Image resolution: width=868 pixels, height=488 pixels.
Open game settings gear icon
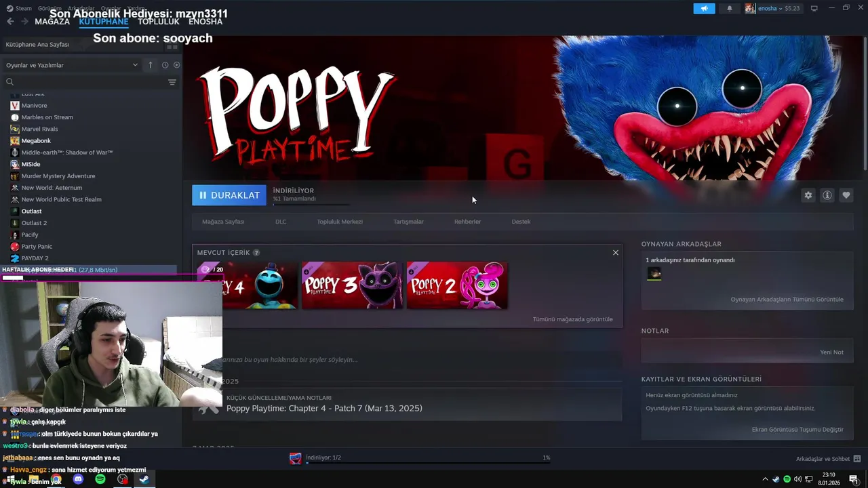point(808,195)
